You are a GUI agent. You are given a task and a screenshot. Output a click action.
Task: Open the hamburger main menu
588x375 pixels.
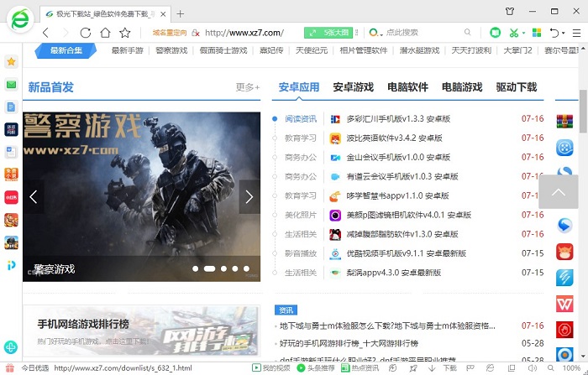pos(577,33)
